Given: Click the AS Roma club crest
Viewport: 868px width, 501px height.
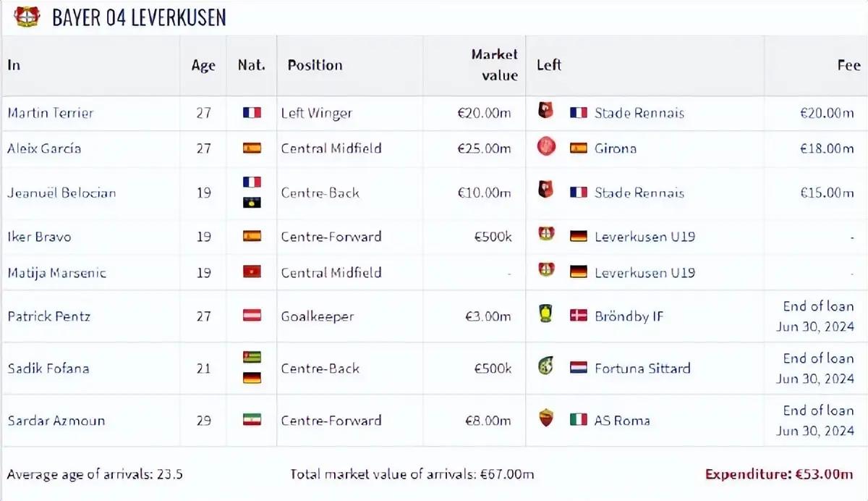Looking at the screenshot, I should point(546,418).
